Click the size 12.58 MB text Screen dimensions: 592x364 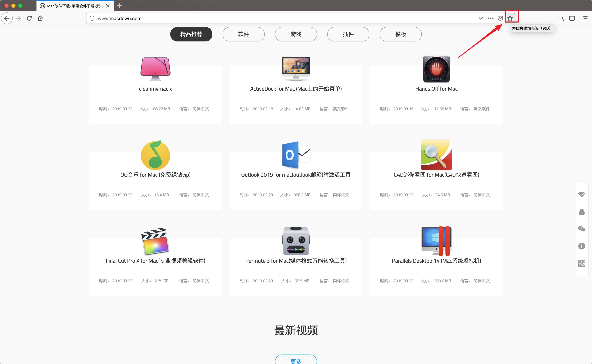pos(442,109)
